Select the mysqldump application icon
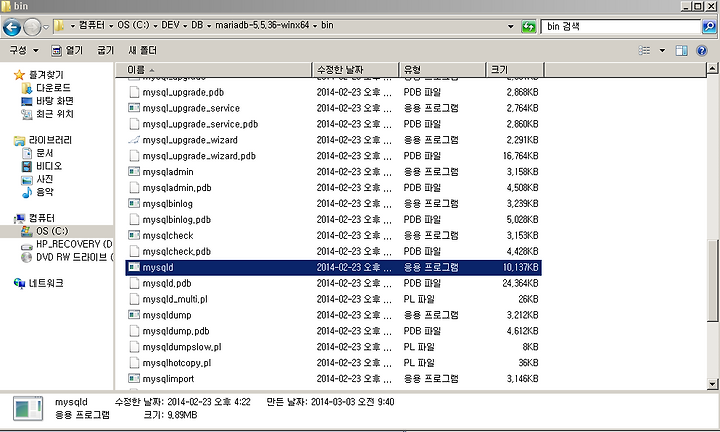This screenshot has height=432, width=720. coord(134,315)
